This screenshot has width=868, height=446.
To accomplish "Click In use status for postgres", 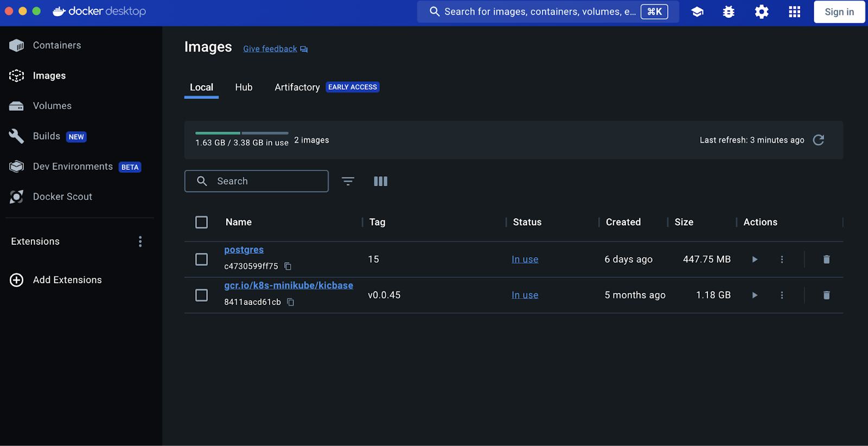I will [525, 259].
